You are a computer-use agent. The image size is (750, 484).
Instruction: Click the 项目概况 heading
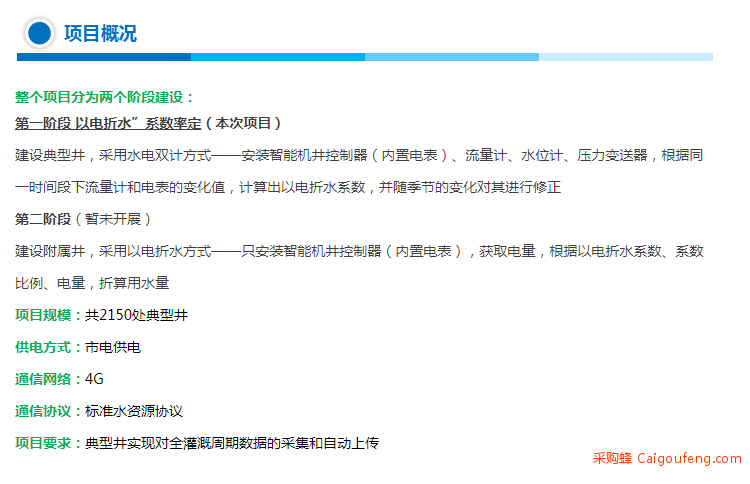[100, 34]
